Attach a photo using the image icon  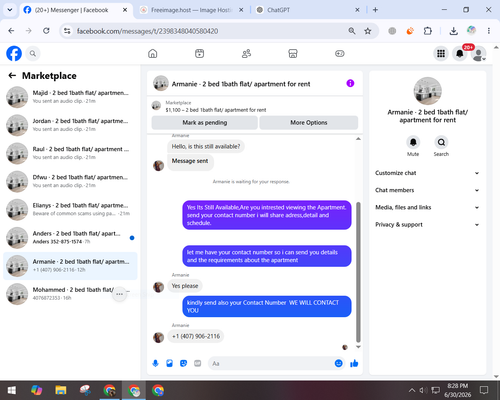pos(169,363)
